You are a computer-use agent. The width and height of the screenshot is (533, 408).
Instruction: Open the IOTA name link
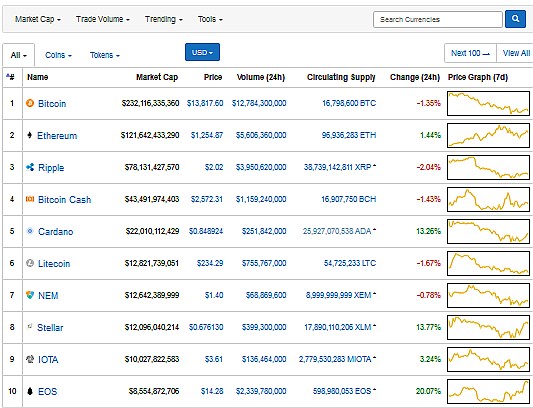[48, 359]
